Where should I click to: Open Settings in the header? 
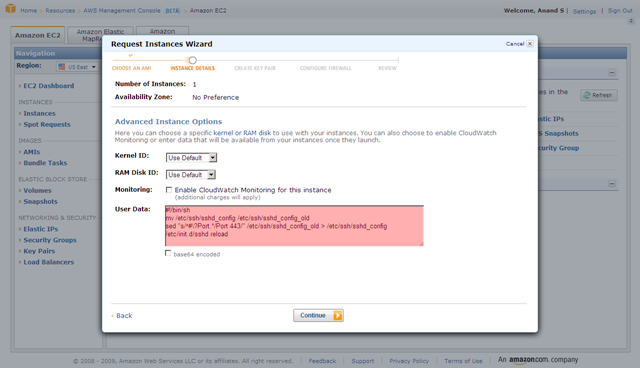(x=584, y=11)
